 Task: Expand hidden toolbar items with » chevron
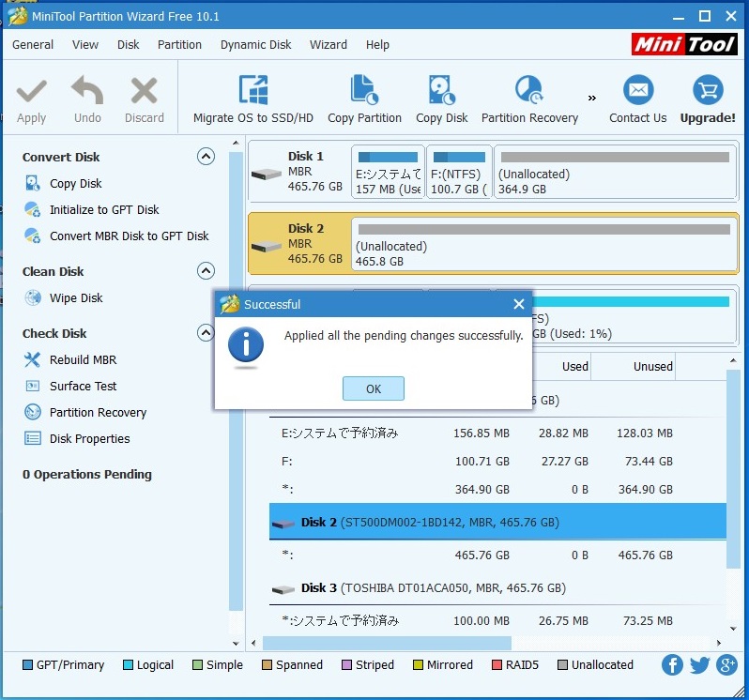coord(592,98)
